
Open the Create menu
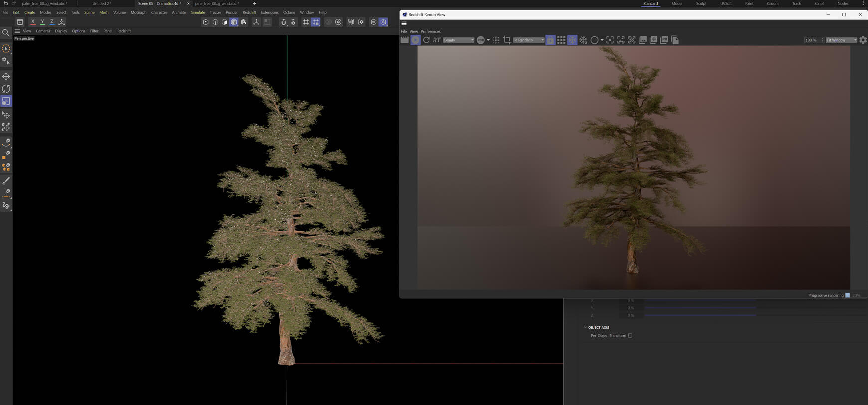[30, 12]
